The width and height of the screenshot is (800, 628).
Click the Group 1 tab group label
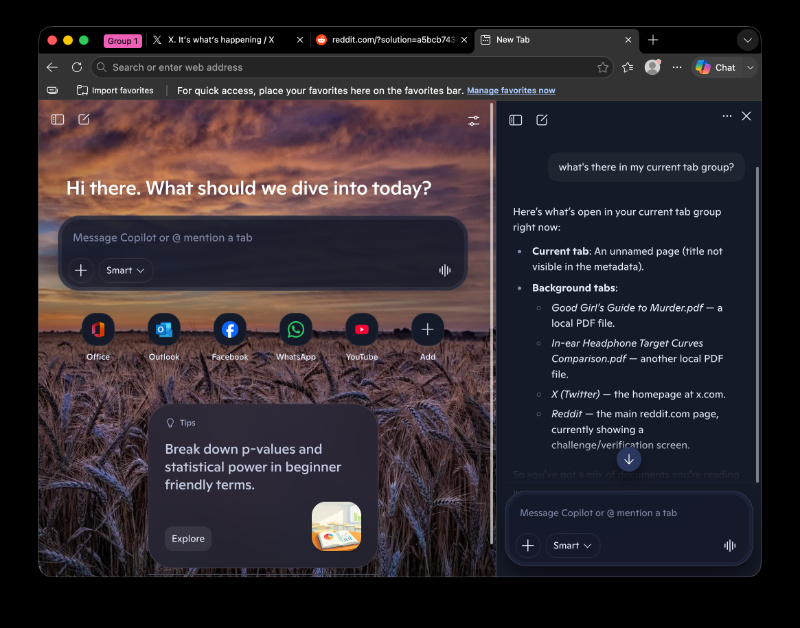point(122,41)
